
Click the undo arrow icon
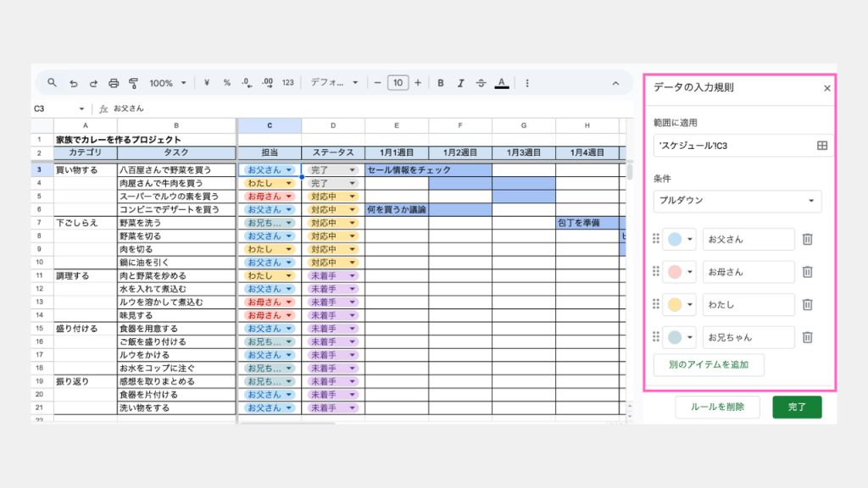point(74,83)
